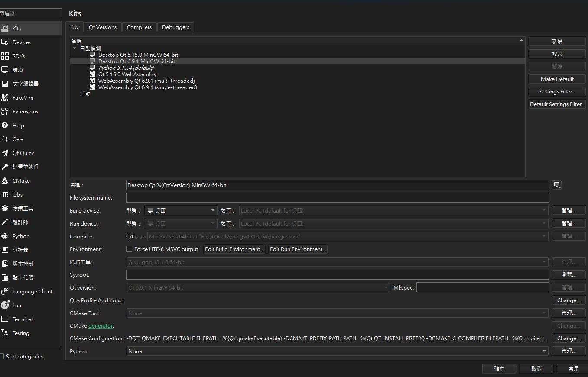Open Default Settings Filter...
Screen dimensions: 588x377
557,104
